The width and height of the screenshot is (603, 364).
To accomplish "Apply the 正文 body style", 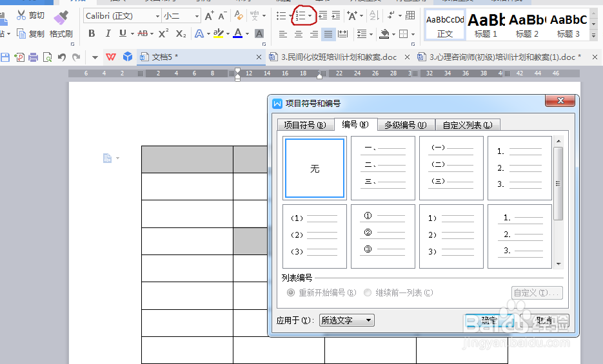I will tap(445, 24).
